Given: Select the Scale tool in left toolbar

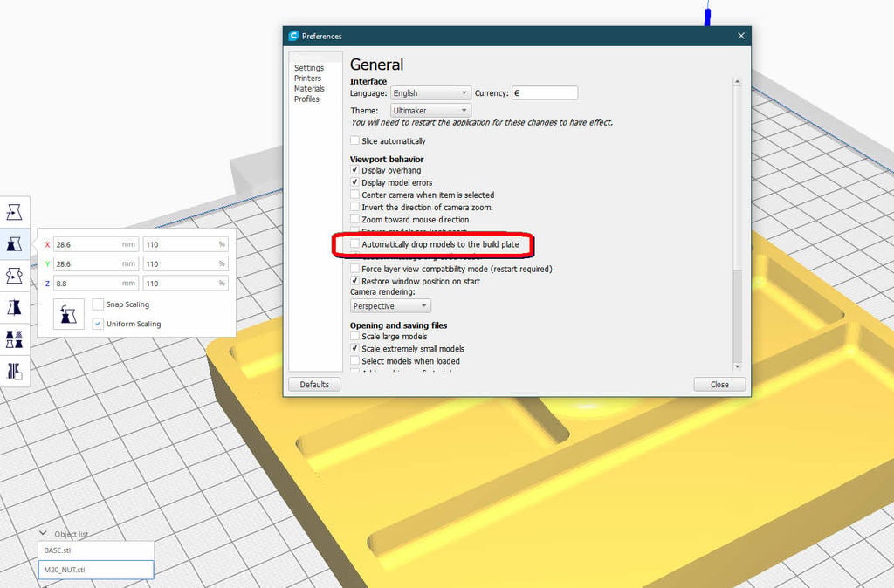Looking at the screenshot, I should pyautogui.click(x=14, y=244).
